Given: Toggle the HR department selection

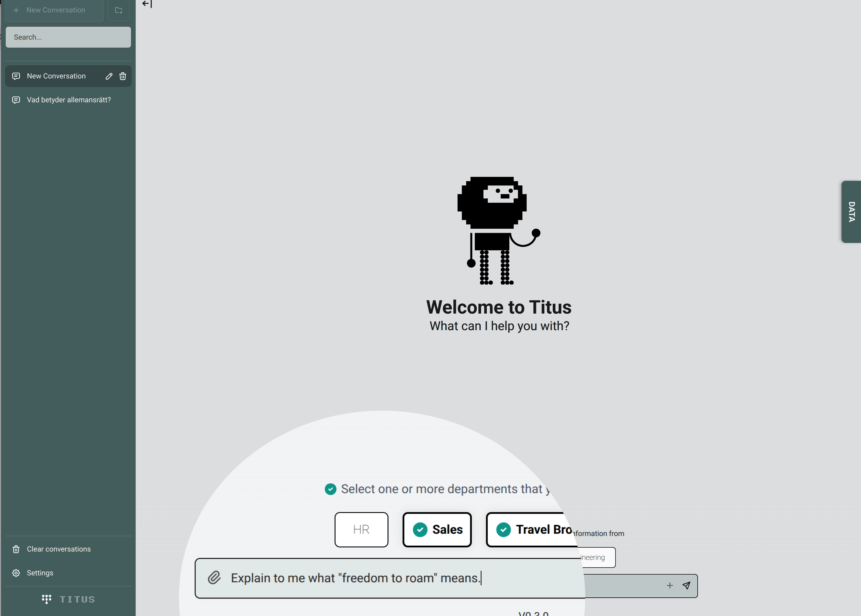Looking at the screenshot, I should click(361, 530).
